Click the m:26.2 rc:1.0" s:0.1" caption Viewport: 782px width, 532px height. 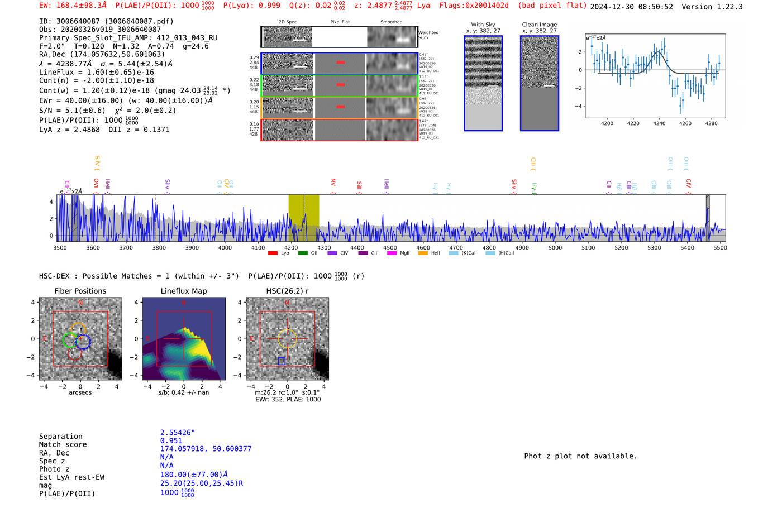[x=288, y=393]
